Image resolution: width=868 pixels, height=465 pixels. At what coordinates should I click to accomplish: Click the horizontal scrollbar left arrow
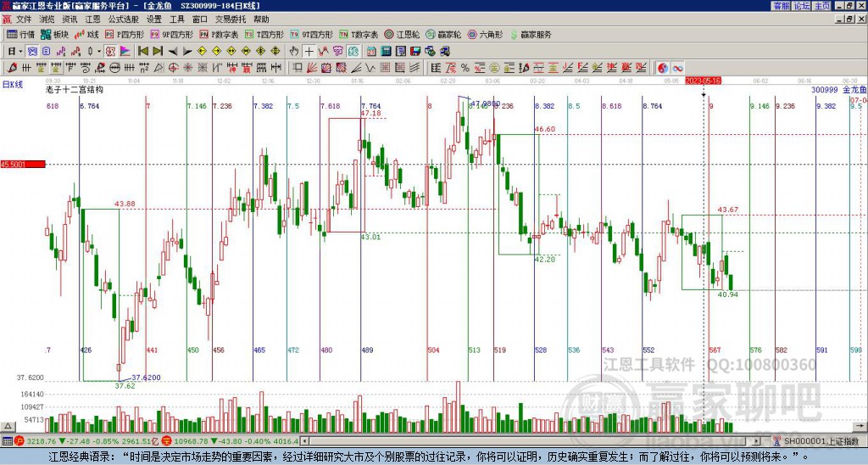point(305,441)
